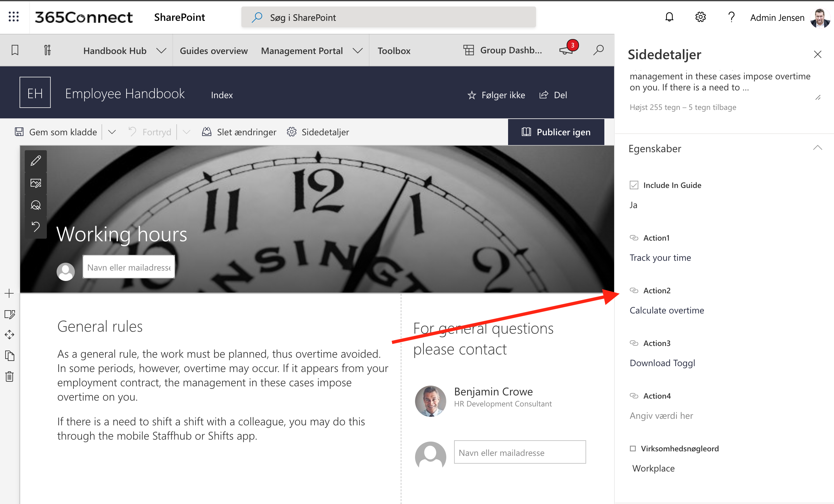The width and height of the screenshot is (834, 504).
Task: Click the edit section icon
Action: click(9, 314)
